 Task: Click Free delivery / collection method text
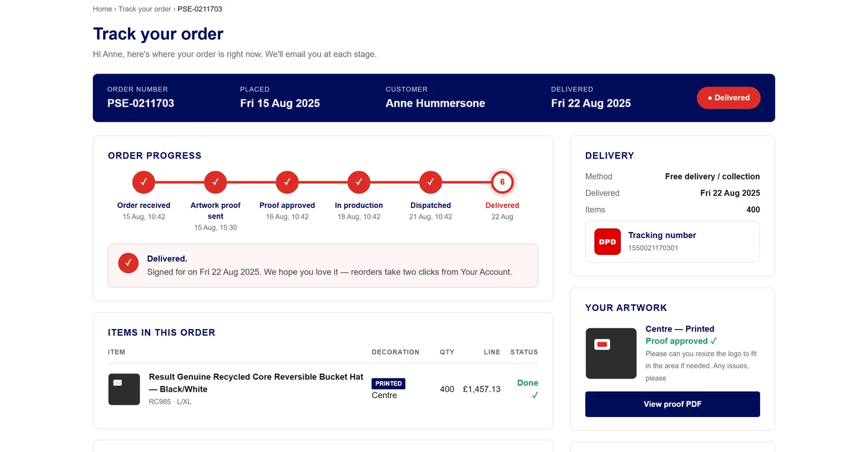[712, 177]
